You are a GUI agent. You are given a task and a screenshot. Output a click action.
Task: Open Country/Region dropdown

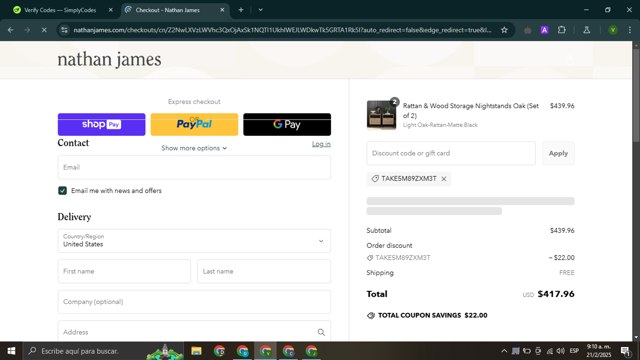click(x=194, y=241)
